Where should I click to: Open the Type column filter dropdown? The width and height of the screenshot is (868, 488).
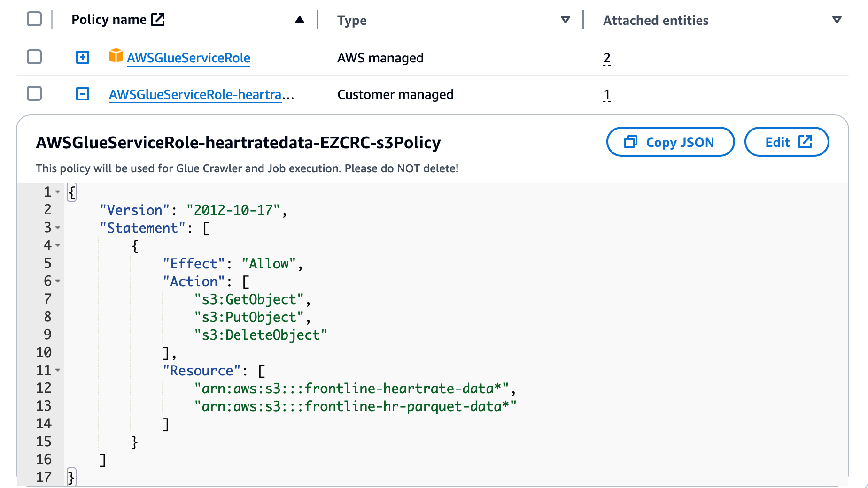pos(566,20)
